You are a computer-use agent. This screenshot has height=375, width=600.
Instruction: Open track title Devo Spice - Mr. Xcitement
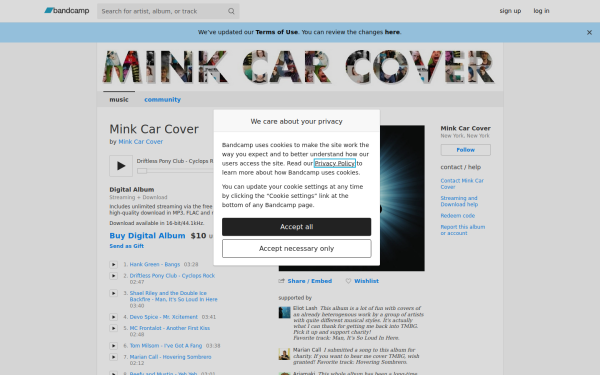(x=164, y=317)
